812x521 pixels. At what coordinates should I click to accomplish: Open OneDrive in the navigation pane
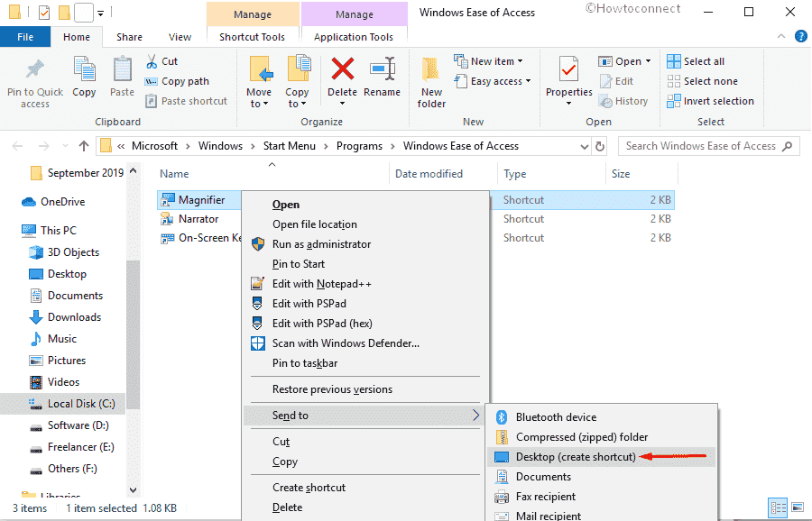tap(62, 202)
